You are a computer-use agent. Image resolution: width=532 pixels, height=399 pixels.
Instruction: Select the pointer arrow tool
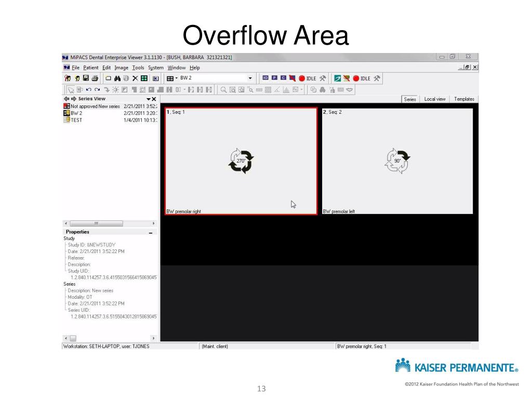point(71,90)
